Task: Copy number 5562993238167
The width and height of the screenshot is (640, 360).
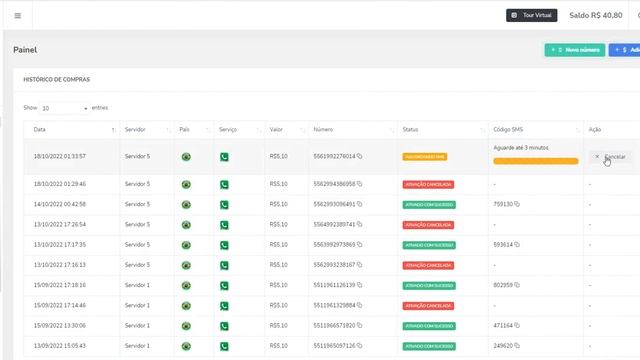Action: tap(360, 265)
